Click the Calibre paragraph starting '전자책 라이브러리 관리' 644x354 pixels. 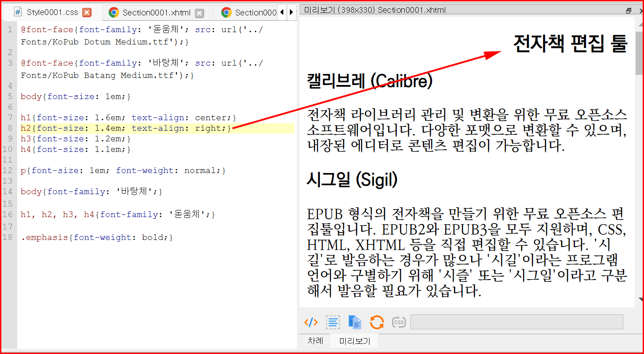pyautogui.click(x=467, y=130)
